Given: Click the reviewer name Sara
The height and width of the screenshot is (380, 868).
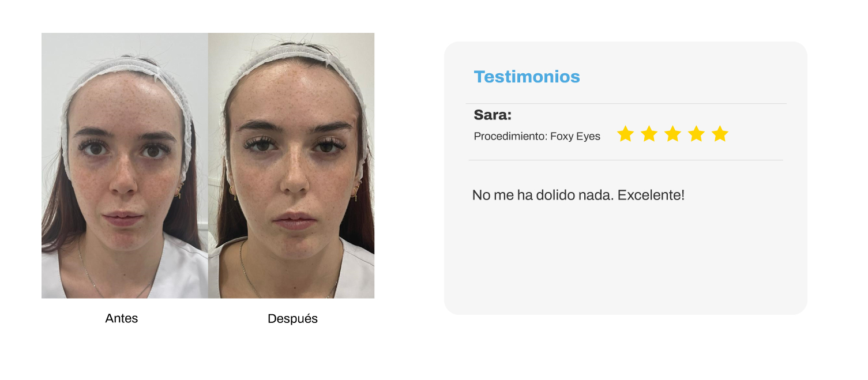Looking at the screenshot, I should click(493, 115).
